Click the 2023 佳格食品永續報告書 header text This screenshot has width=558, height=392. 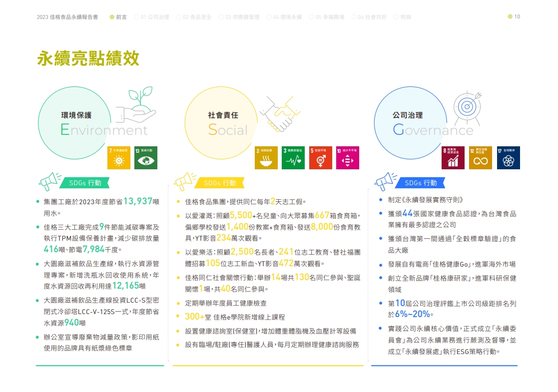click(x=67, y=16)
